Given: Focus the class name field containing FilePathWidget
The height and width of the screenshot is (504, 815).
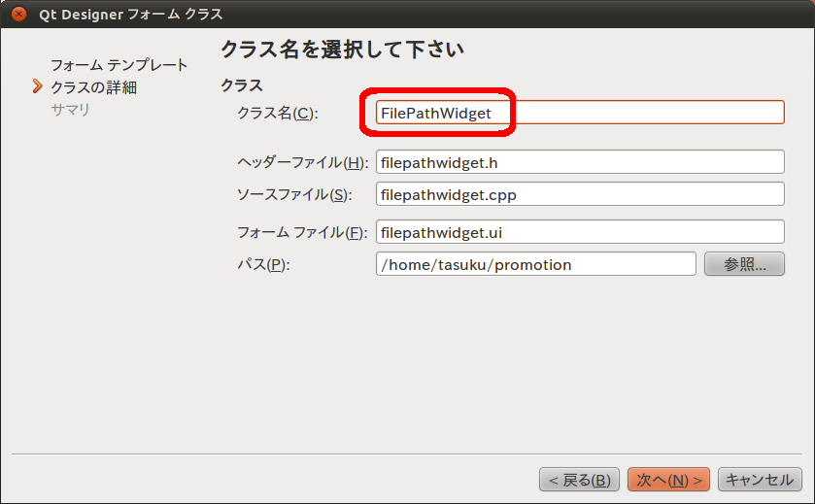Looking at the screenshot, I should (579, 113).
